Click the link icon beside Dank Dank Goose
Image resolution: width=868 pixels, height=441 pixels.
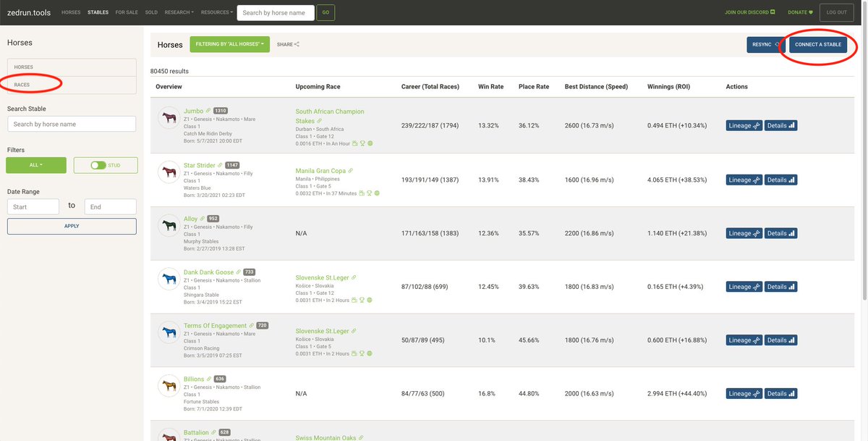pos(239,272)
